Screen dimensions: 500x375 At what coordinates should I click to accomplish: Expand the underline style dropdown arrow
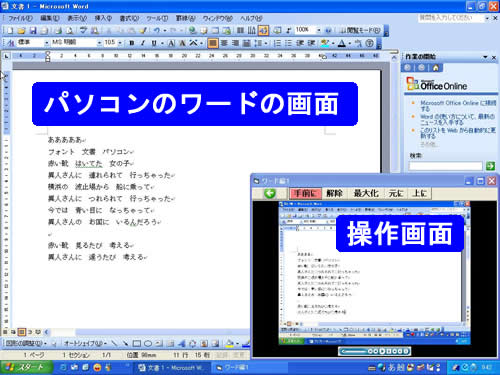point(162,43)
